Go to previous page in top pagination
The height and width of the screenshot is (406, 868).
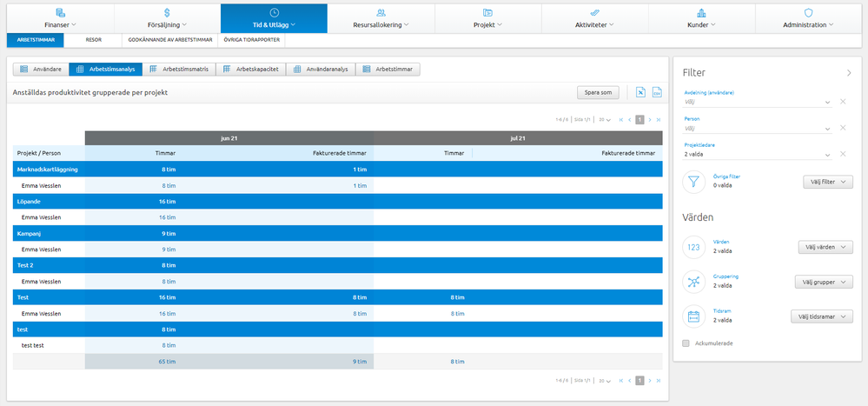[x=630, y=120]
